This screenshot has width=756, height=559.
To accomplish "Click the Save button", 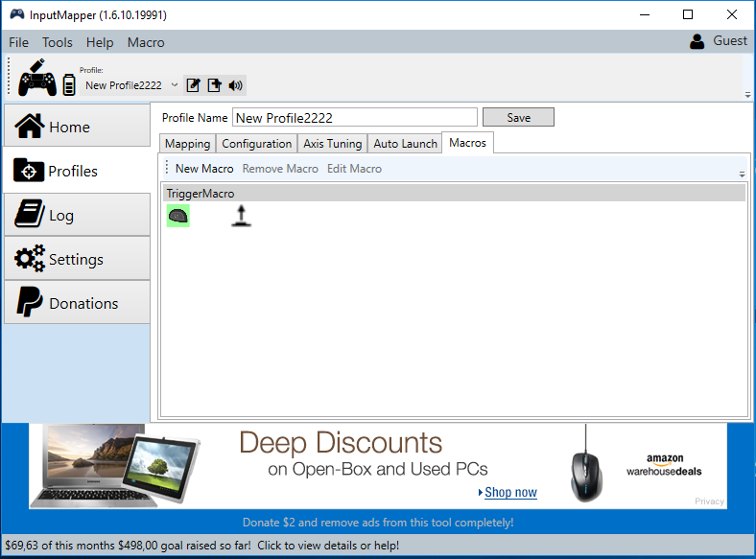I will (518, 117).
